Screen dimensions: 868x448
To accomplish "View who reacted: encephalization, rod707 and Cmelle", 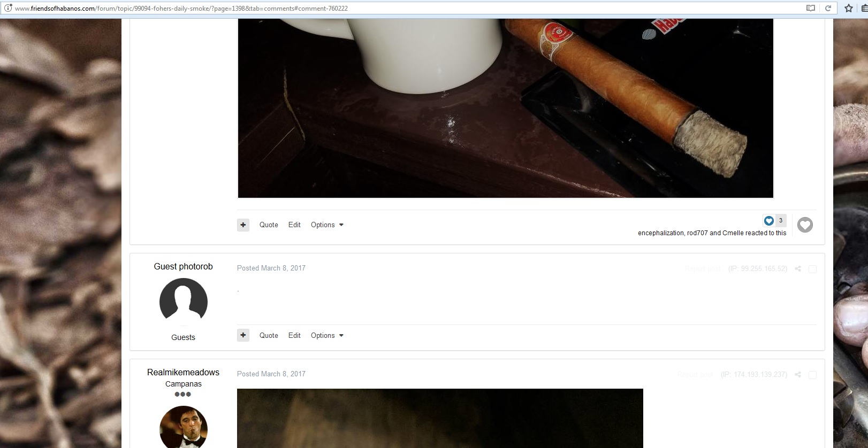I will coord(712,233).
